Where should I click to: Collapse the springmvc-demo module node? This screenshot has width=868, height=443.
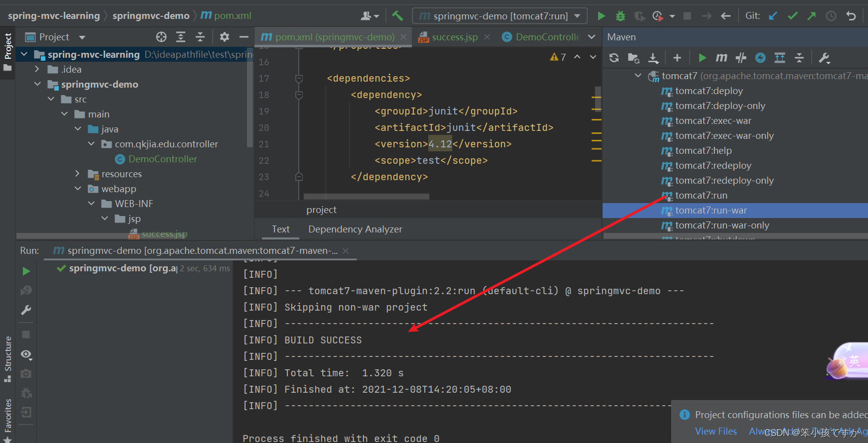(37, 84)
